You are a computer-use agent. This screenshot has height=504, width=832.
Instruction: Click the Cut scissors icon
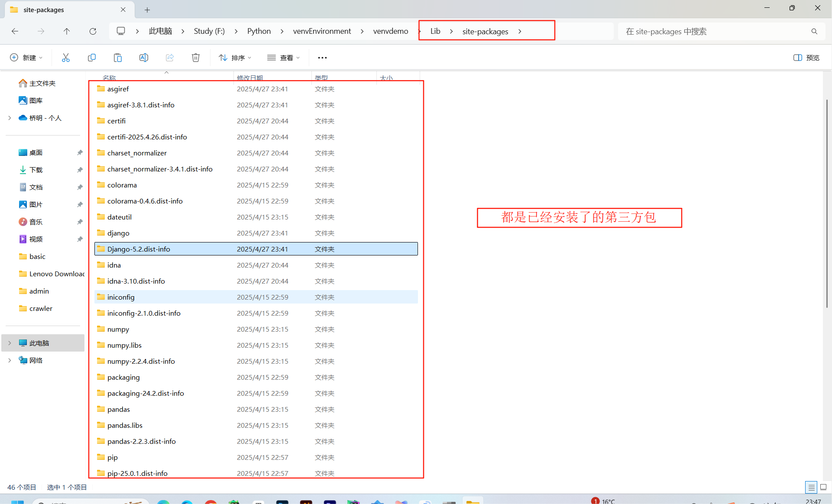pyautogui.click(x=66, y=58)
